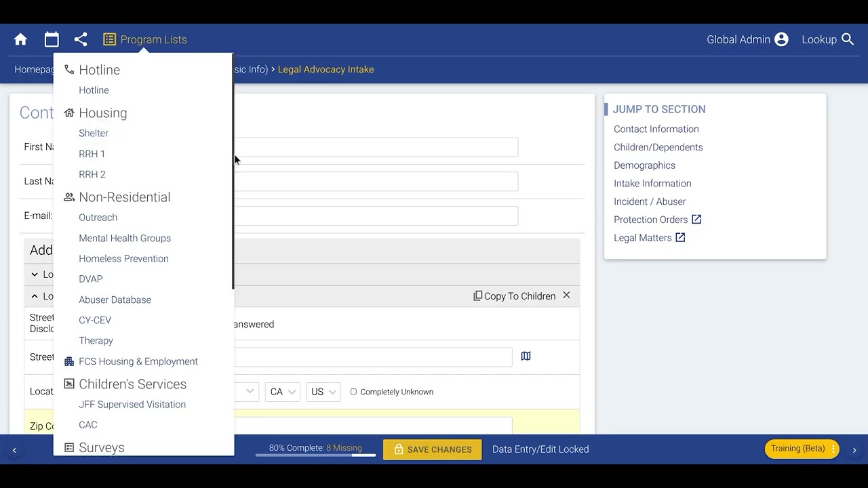Select RRH 1 menu item
Viewport: 868px width, 488px height.
[92, 154]
